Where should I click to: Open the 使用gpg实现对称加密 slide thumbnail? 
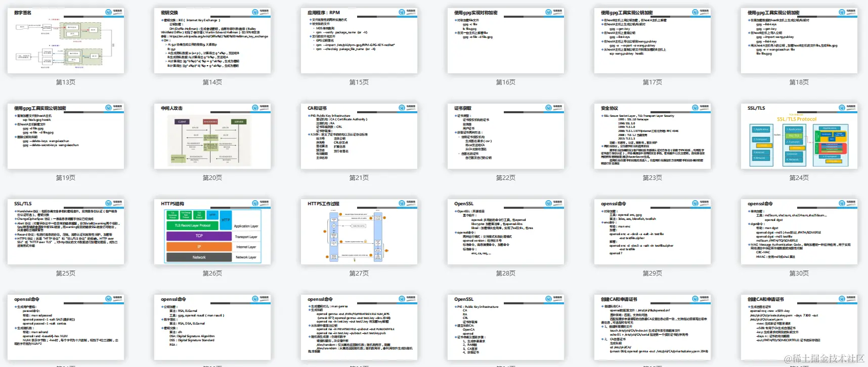click(506, 40)
